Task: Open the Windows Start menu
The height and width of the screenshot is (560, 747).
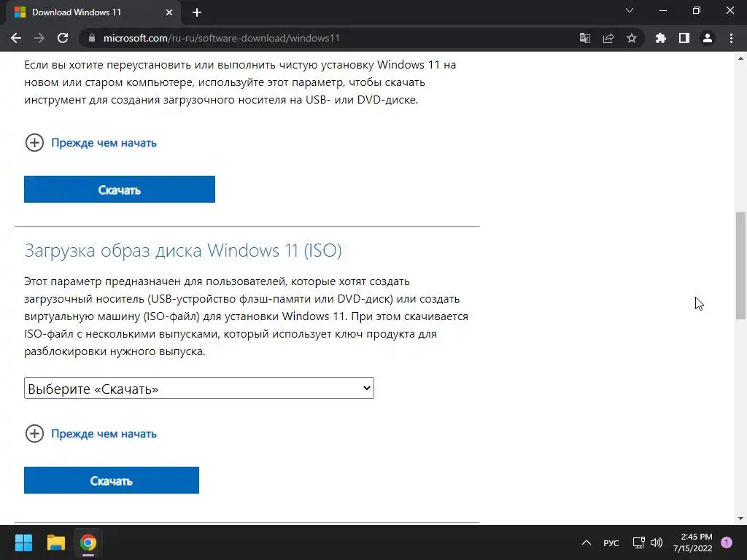Action: (x=23, y=542)
